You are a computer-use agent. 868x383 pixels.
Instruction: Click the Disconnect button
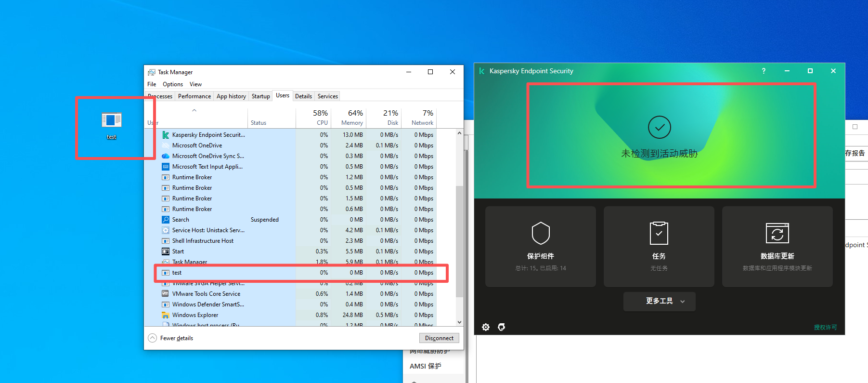point(439,338)
